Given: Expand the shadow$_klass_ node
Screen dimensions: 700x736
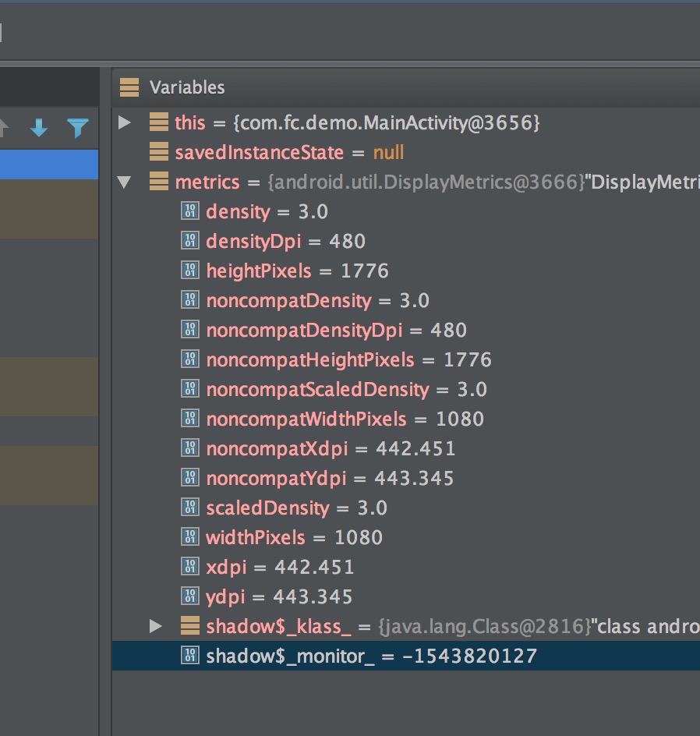Looking at the screenshot, I should click(157, 626).
